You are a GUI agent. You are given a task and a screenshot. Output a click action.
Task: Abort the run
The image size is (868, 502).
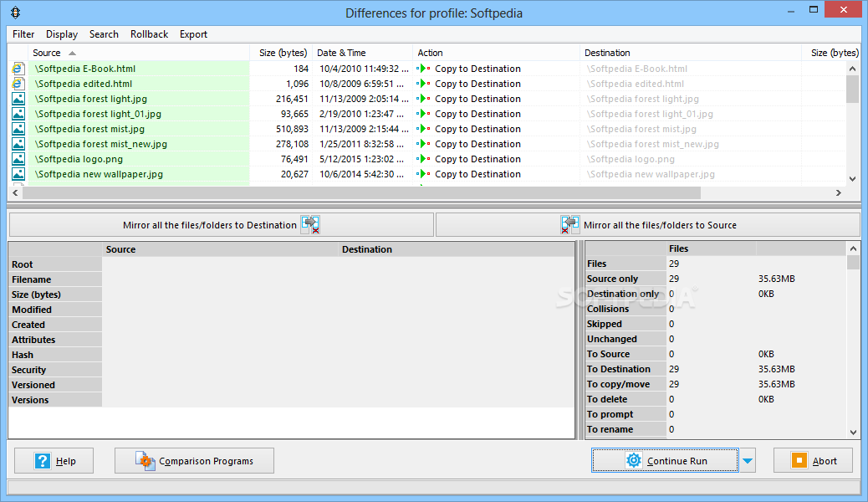tap(813, 460)
